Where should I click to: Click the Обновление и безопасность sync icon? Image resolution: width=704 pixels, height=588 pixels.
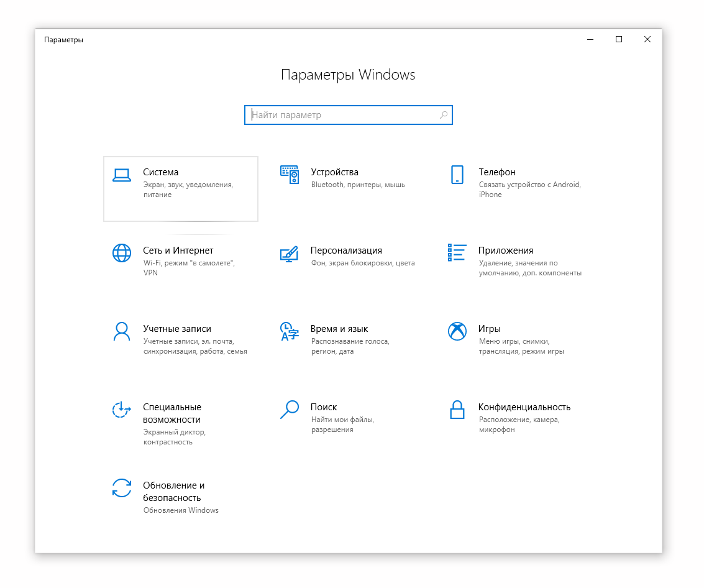click(x=122, y=488)
